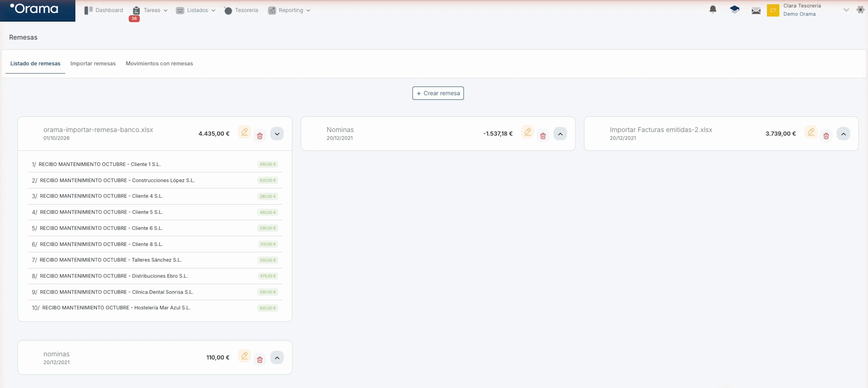868x388 pixels.
Task: Select receipt row Distribuciones Ebro S.L.
Action: coord(155,276)
